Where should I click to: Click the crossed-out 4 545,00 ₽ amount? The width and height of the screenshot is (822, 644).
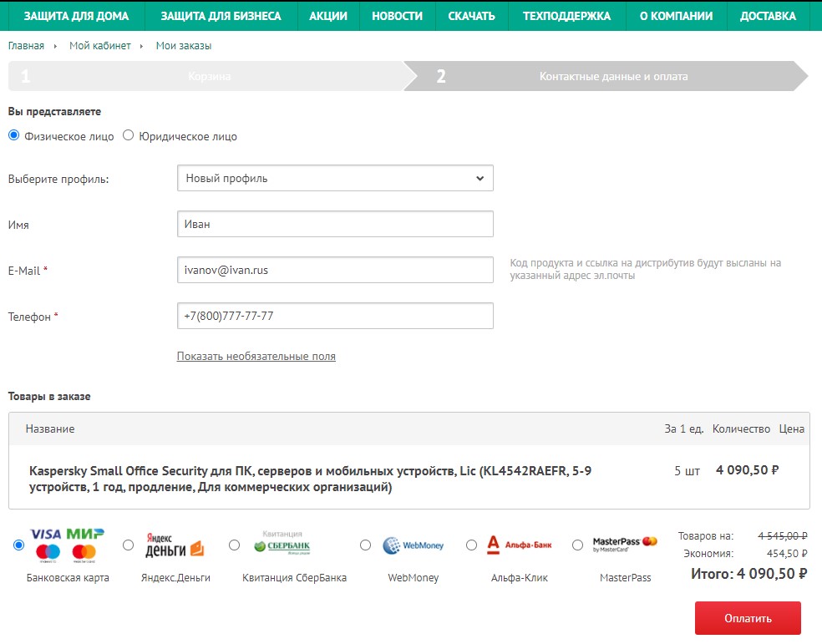click(x=783, y=535)
